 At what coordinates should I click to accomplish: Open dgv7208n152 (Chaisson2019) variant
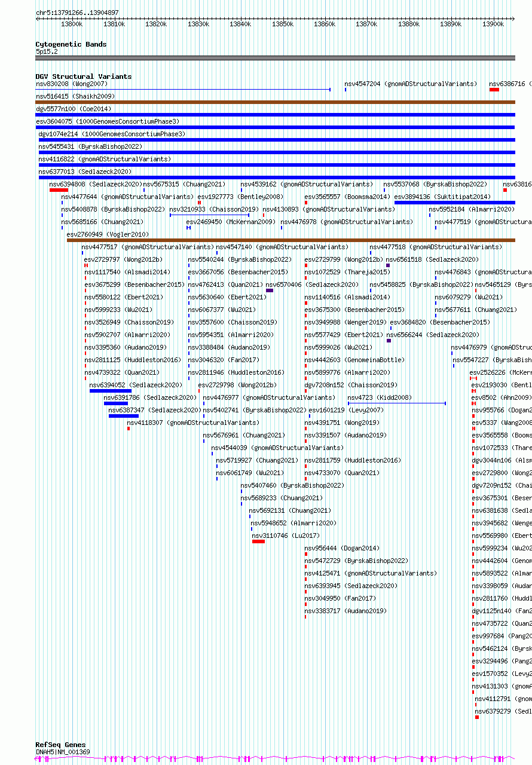pos(351,385)
